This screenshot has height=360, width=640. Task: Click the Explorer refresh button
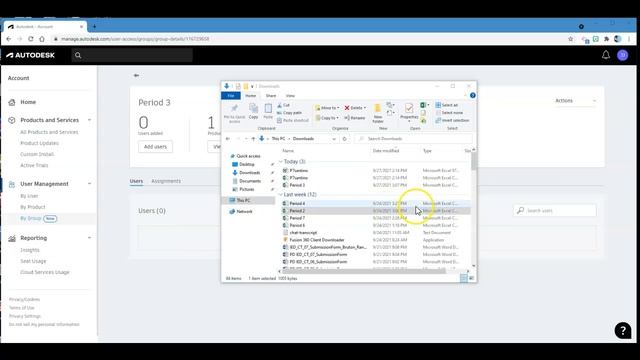click(344, 139)
